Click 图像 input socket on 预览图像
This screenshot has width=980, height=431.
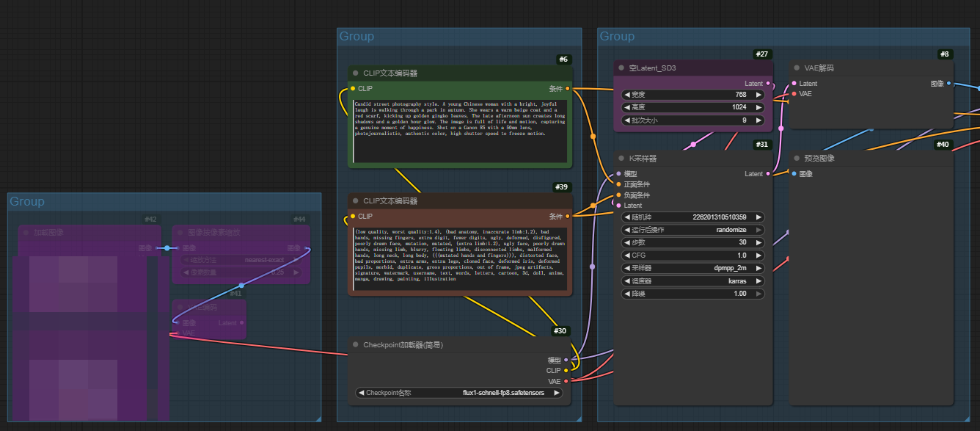[794, 174]
